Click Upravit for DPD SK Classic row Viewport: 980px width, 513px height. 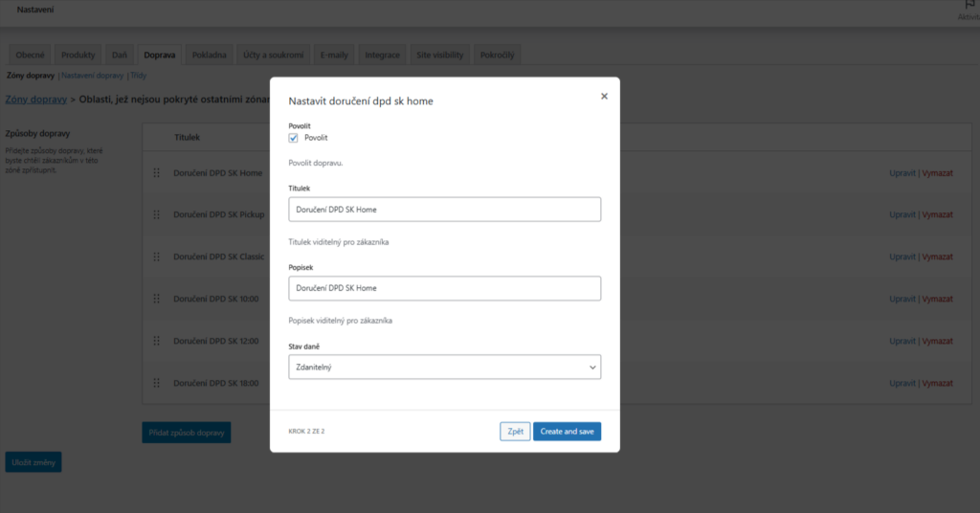902,256
